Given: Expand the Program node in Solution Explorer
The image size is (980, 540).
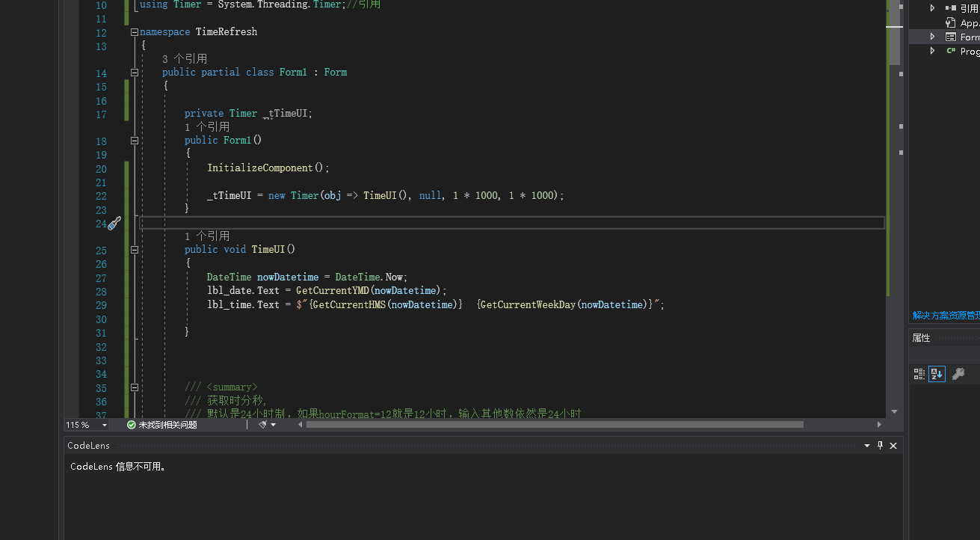Looking at the screenshot, I should (932, 51).
